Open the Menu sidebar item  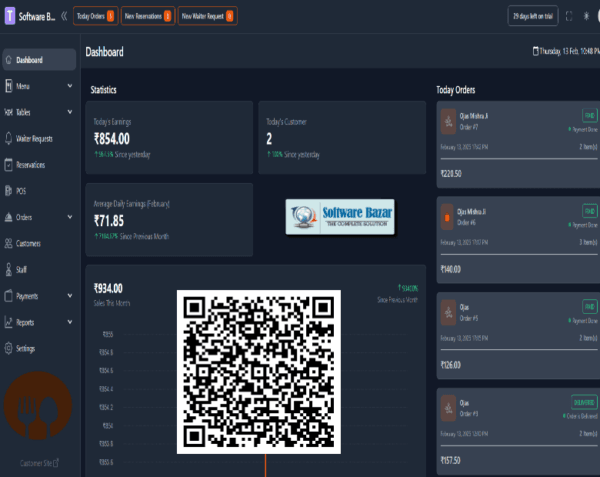click(x=39, y=86)
